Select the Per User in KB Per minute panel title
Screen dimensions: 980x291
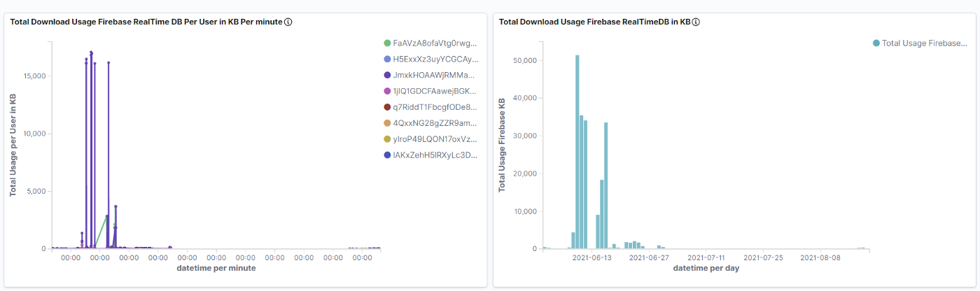point(146,22)
